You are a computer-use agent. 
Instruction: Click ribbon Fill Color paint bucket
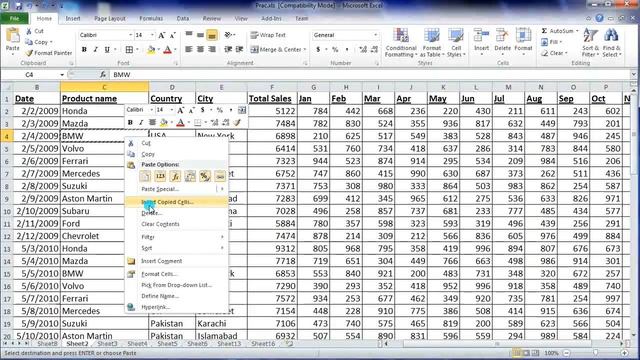tap(151, 50)
